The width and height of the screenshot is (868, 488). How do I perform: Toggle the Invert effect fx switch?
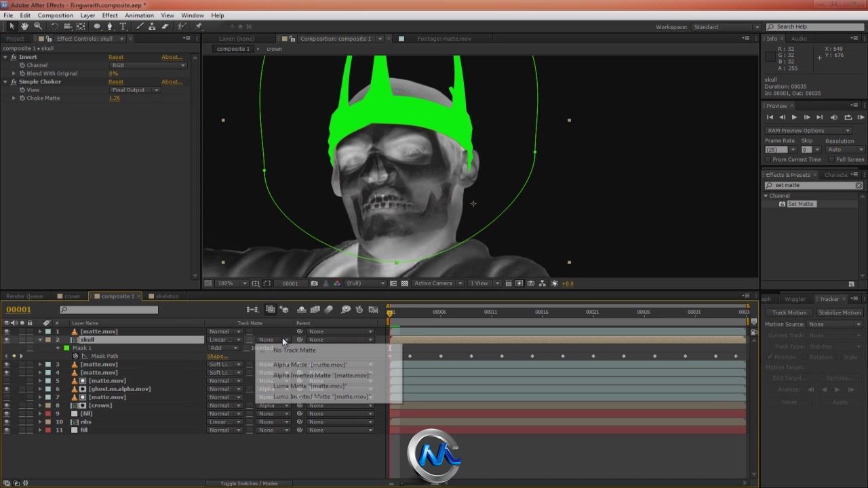[x=14, y=57]
